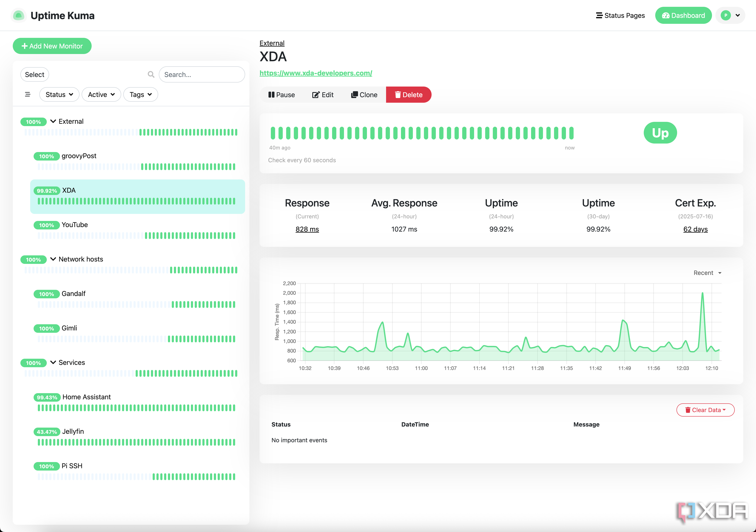Click the 43.47% badge on Jellyfin
The width and height of the screenshot is (756, 532).
[47, 432]
